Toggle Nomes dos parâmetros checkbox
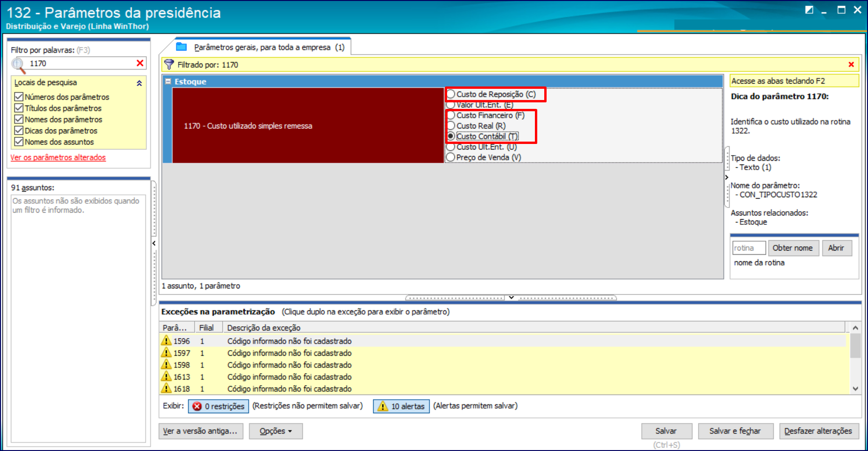This screenshot has width=868, height=451. click(x=19, y=119)
